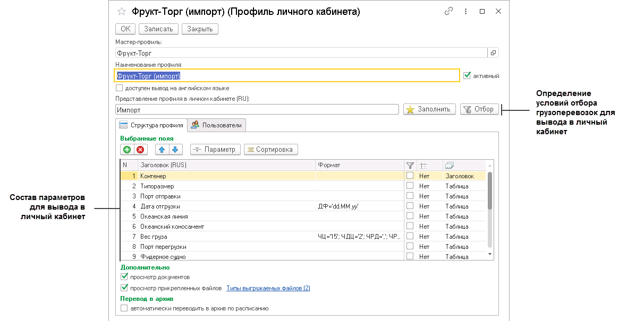This screenshot has width=644, height=321.
Task: Click the OK button
Action: click(x=125, y=29)
